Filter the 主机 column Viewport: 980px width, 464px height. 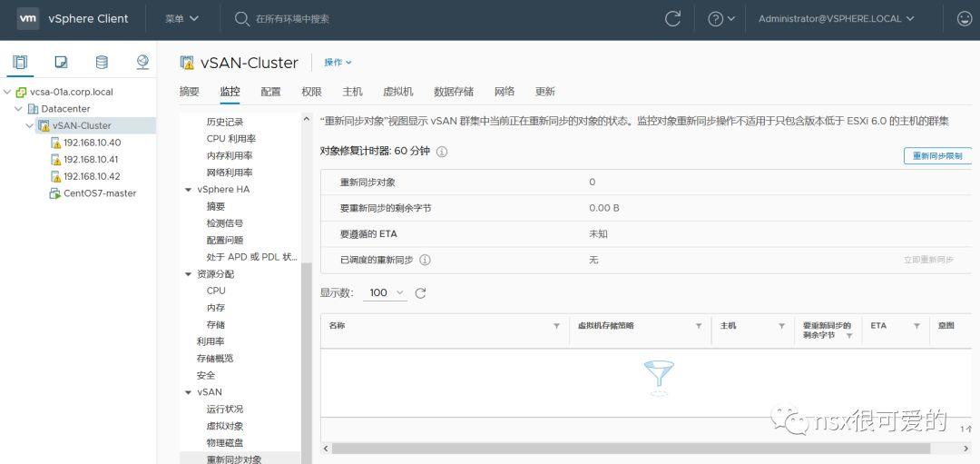[781, 326]
